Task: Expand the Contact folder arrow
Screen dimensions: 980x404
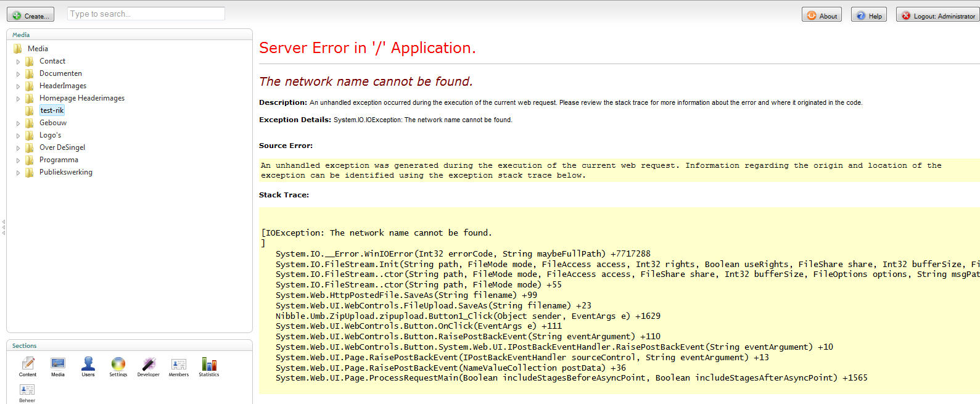Action: (x=18, y=62)
